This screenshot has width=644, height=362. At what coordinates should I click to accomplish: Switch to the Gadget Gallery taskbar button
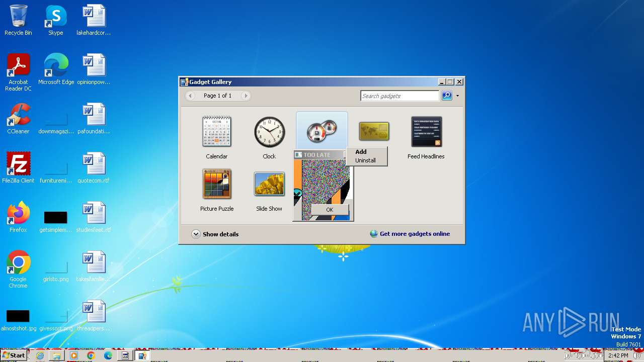pos(142,355)
